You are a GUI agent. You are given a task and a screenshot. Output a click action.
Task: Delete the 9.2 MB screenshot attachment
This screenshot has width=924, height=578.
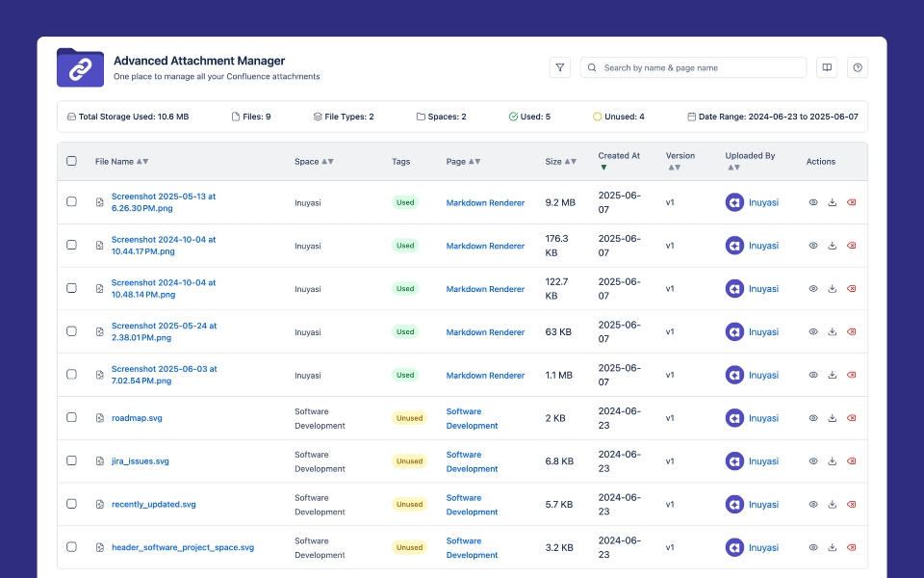(x=851, y=202)
